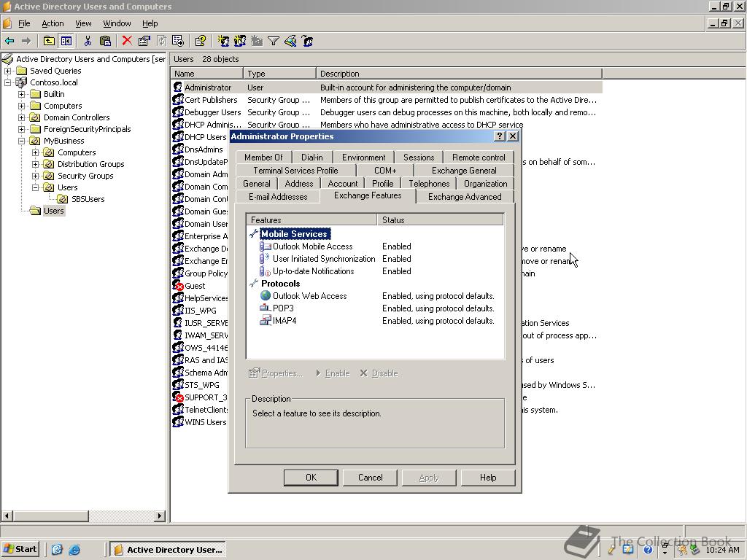This screenshot has height=560, width=747.
Task: Open the Terminal Services Profile tab
Action: tap(295, 171)
